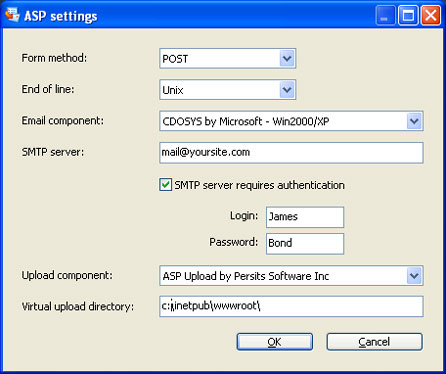Viewport: 446px width, 374px height.
Task: Select the Unix end of line combo box
Action: click(228, 90)
